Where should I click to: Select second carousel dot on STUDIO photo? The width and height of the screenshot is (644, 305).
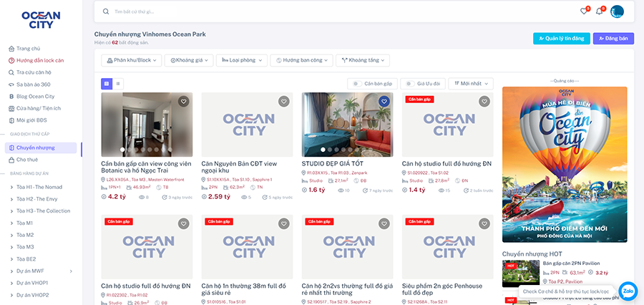(328, 150)
